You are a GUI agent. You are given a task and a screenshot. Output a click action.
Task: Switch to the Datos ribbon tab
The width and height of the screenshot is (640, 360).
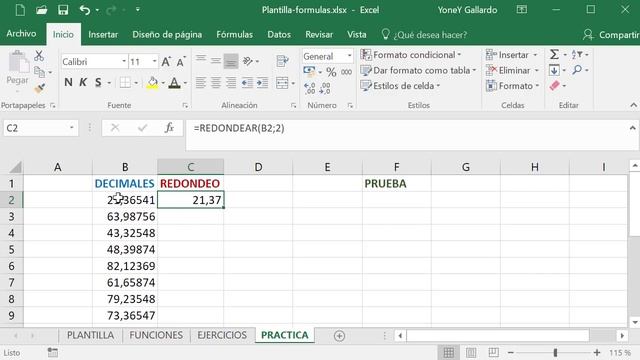click(279, 35)
